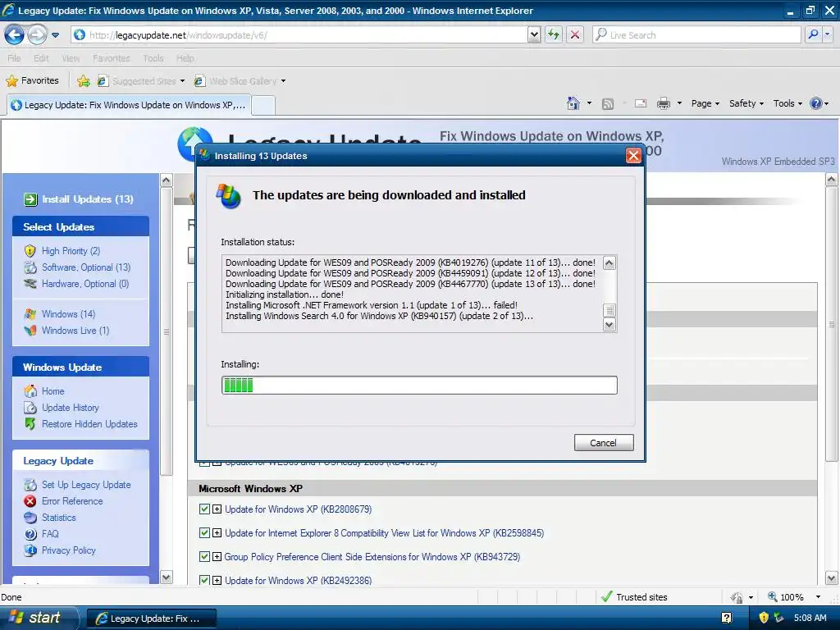Click the green installing progress bar
The width and height of the screenshot is (840, 630).
point(419,386)
